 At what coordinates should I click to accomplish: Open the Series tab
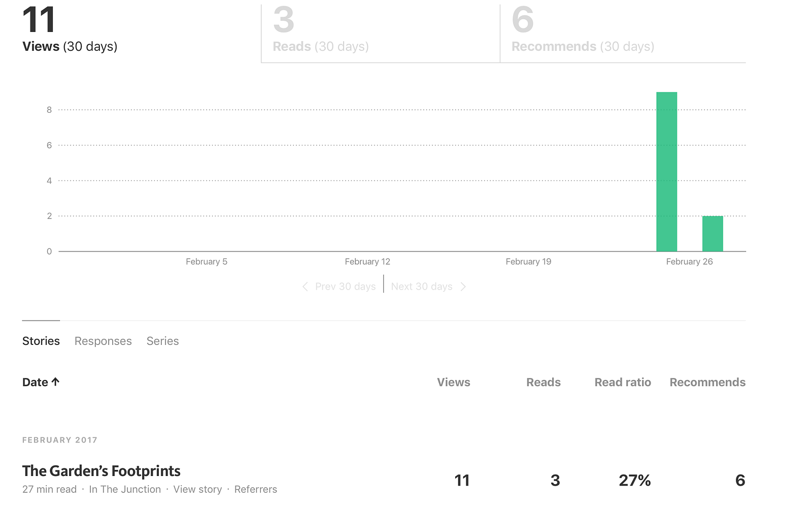click(x=162, y=341)
